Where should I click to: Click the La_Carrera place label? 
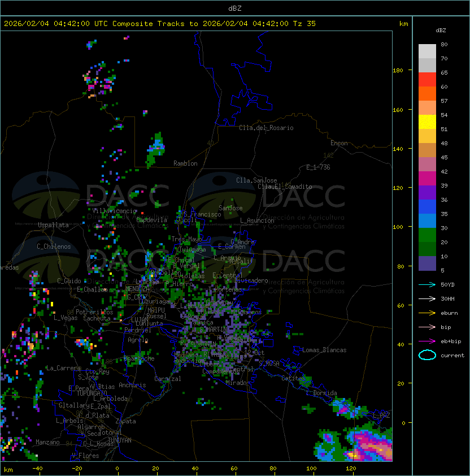click(x=63, y=368)
